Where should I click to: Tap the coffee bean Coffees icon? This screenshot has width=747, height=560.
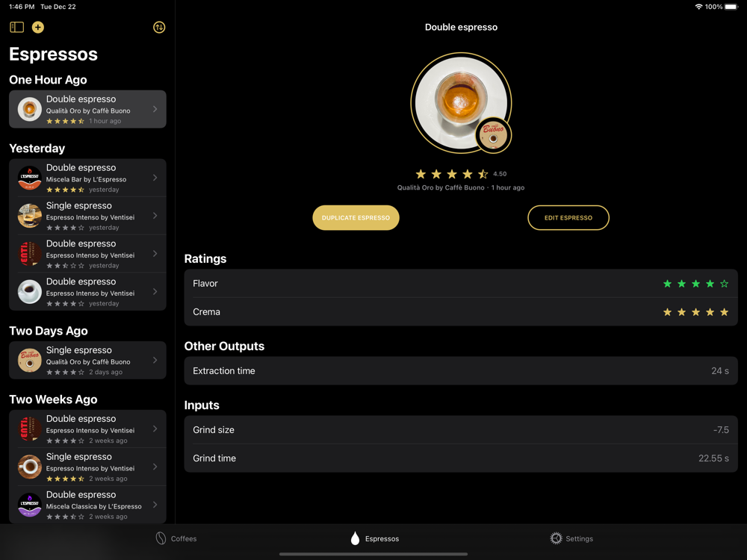pyautogui.click(x=161, y=538)
